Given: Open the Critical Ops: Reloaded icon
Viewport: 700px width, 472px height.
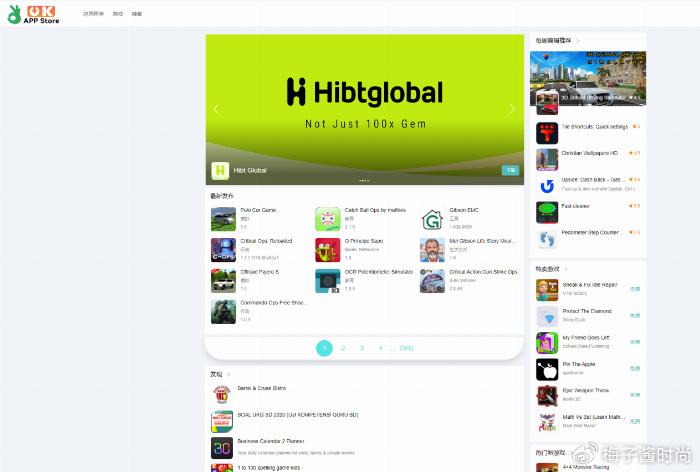Looking at the screenshot, I should click(223, 249).
